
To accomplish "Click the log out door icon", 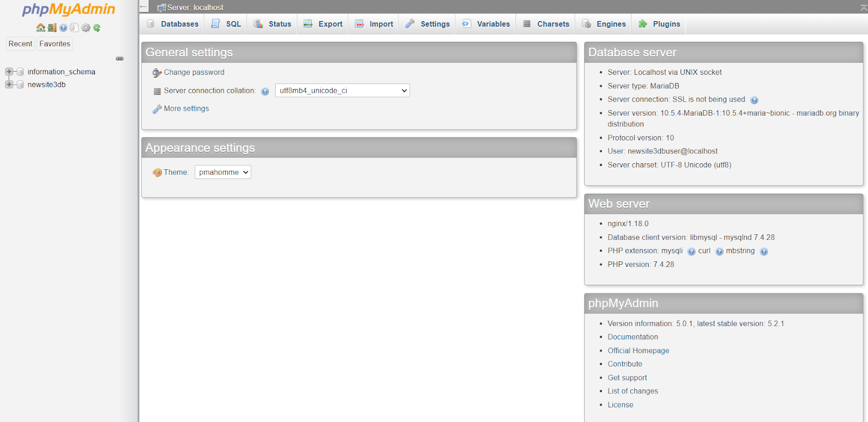I will (52, 28).
